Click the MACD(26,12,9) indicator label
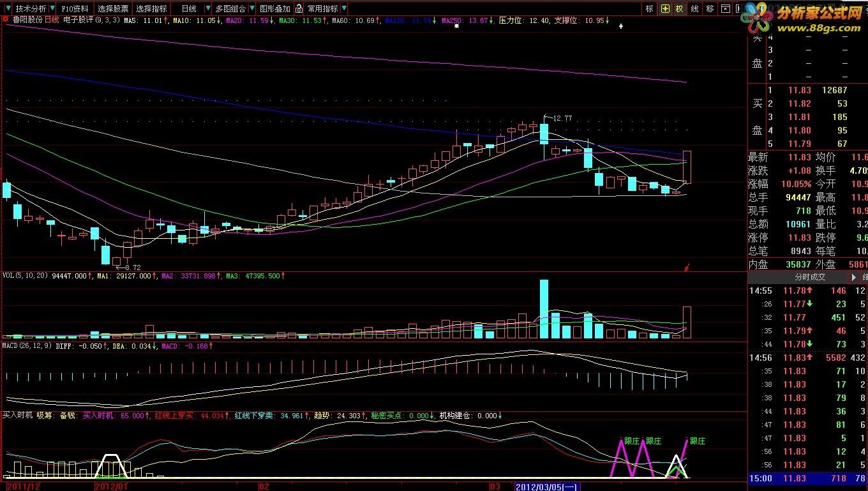 point(26,345)
